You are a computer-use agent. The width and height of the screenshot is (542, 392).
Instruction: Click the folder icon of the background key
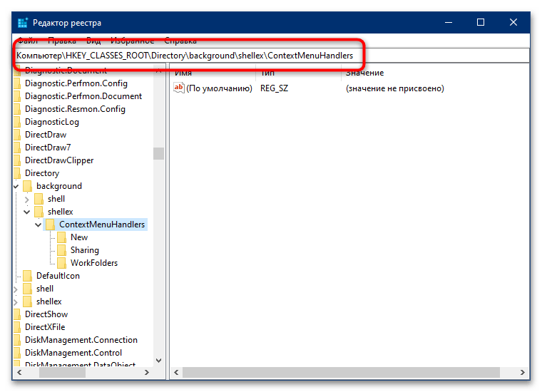[x=27, y=186]
